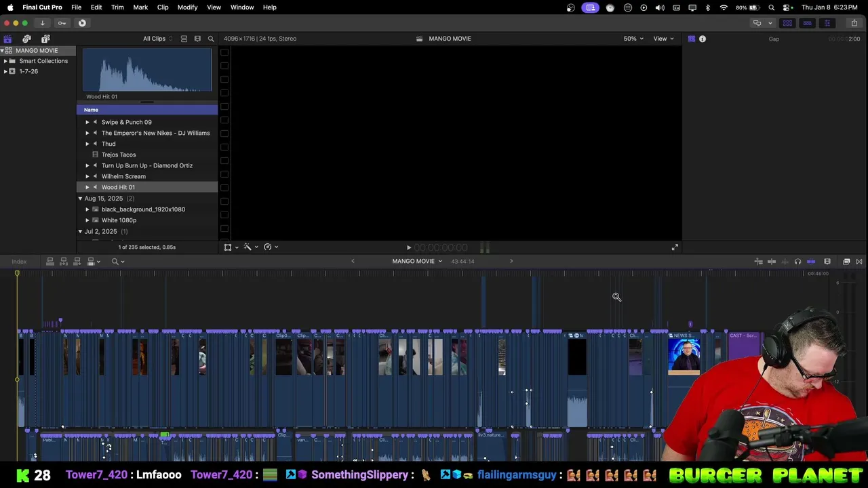
Task: Open the Window menu
Action: pyautogui.click(x=242, y=7)
